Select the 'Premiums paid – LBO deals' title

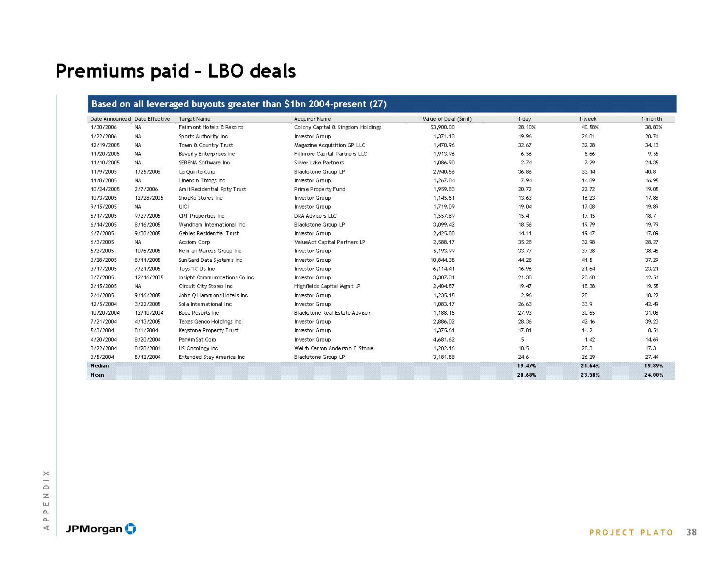click(176, 71)
